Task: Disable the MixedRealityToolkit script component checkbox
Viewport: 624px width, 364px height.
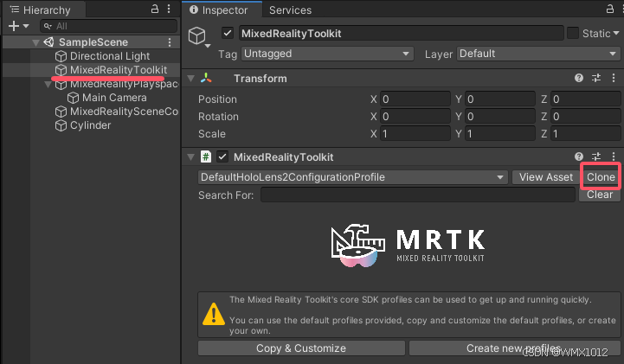Action: coord(222,156)
